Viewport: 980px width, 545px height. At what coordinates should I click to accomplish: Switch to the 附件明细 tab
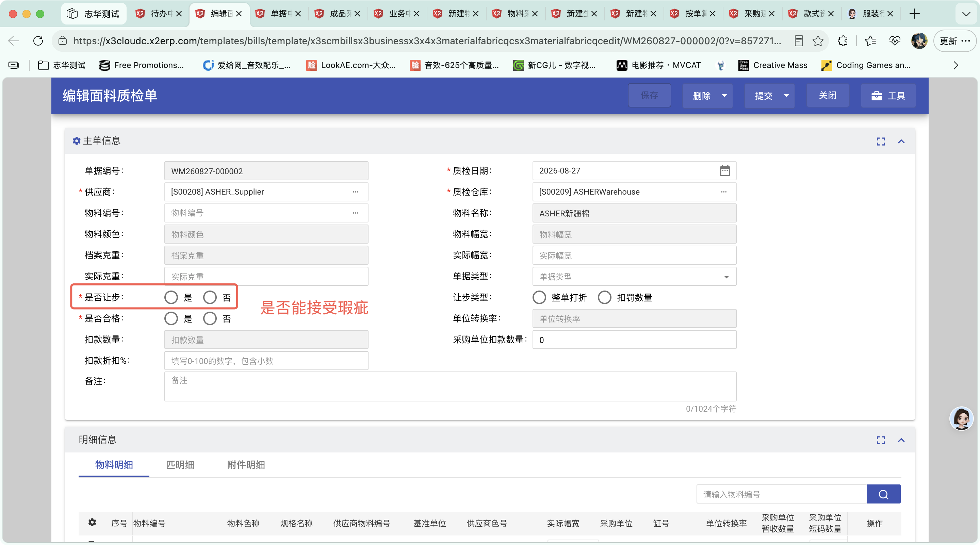[x=246, y=465]
